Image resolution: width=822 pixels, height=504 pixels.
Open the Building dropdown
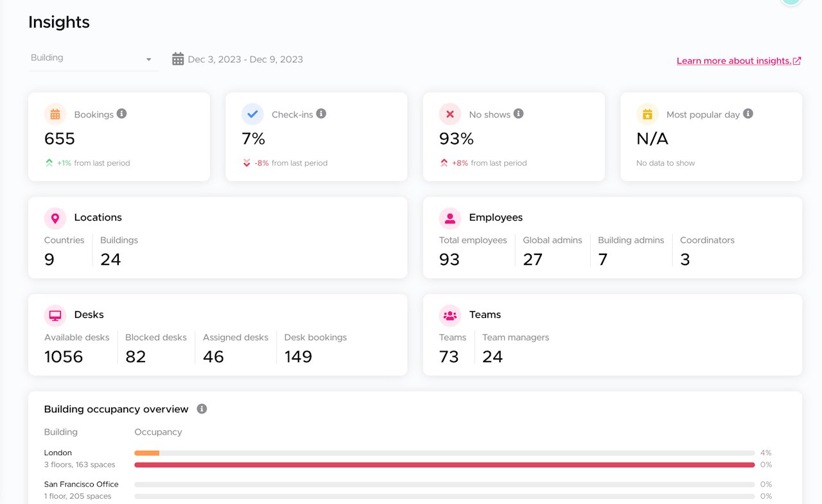tap(94, 58)
